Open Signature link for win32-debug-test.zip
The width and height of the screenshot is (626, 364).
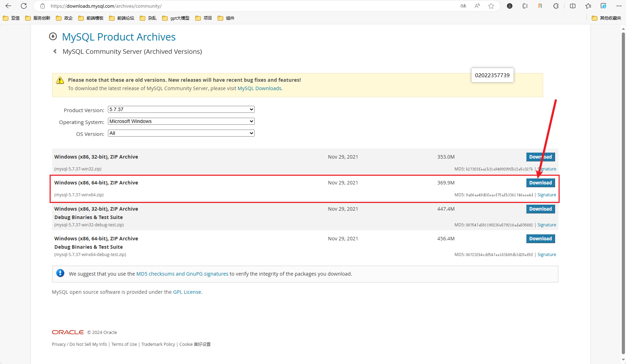point(547,225)
